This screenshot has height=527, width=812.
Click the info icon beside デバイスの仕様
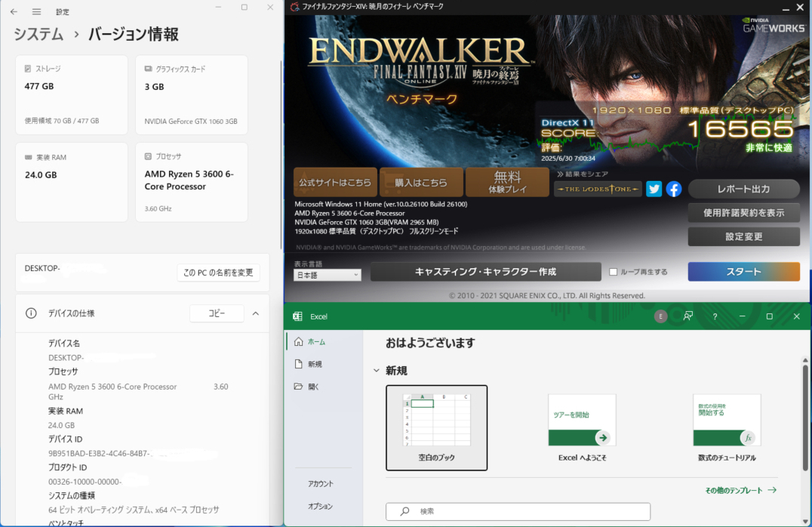click(x=31, y=313)
